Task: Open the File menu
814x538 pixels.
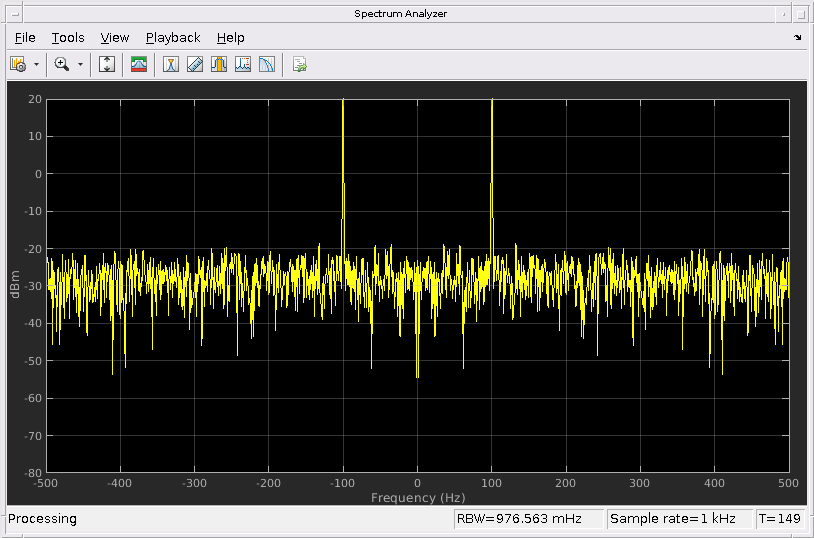Action: click(x=25, y=37)
